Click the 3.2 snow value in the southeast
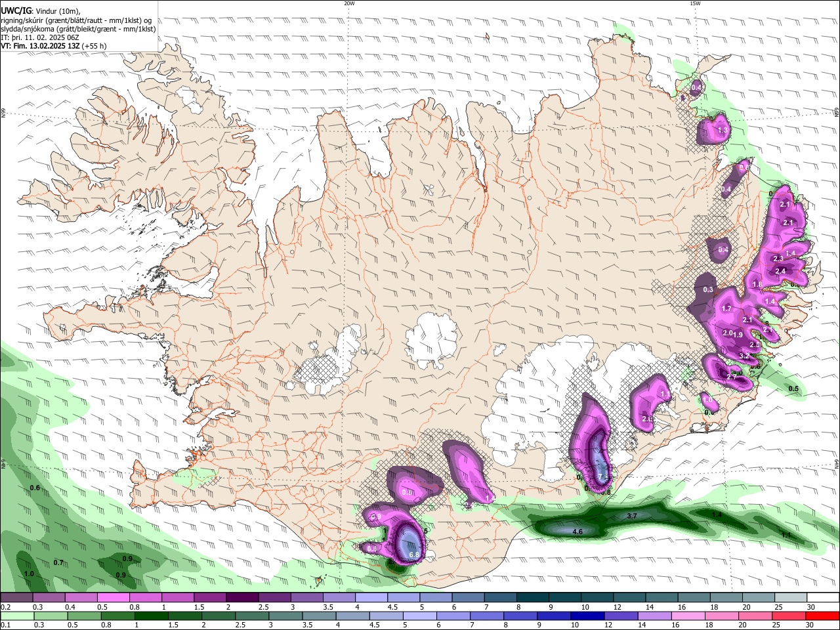This screenshot has height=630, width=840. (744, 356)
